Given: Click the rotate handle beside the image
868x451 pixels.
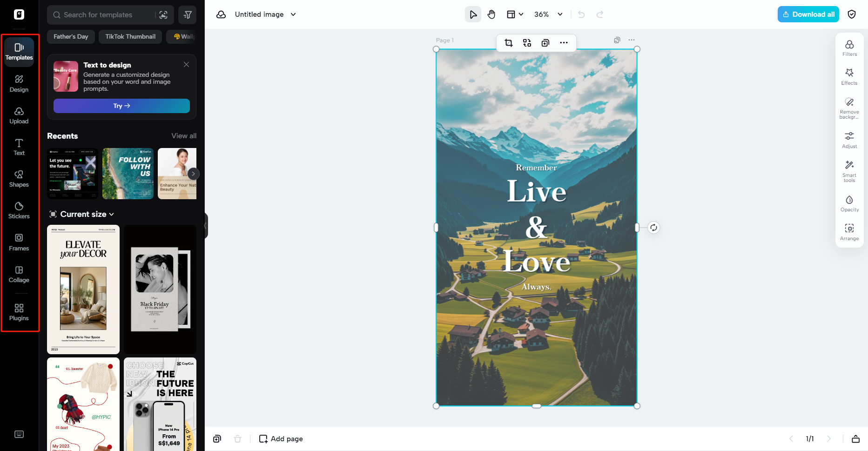Looking at the screenshot, I should coord(654,228).
